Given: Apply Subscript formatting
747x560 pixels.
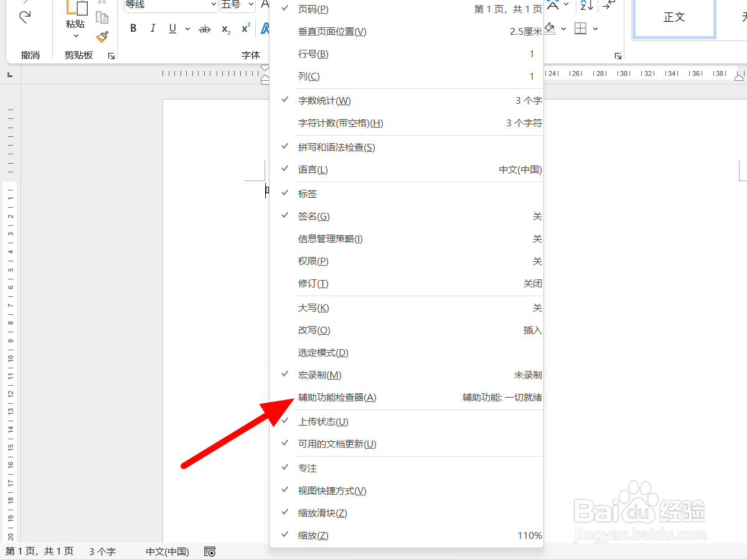Looking at the screenshot, I should coord(226,29).
